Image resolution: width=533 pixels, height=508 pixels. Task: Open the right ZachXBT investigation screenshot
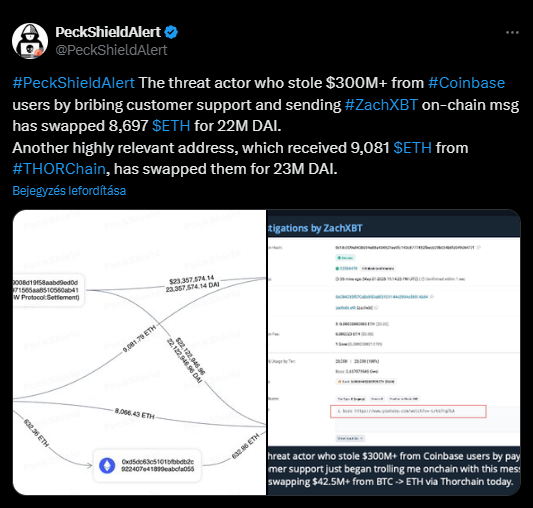(x=394, y=352)
